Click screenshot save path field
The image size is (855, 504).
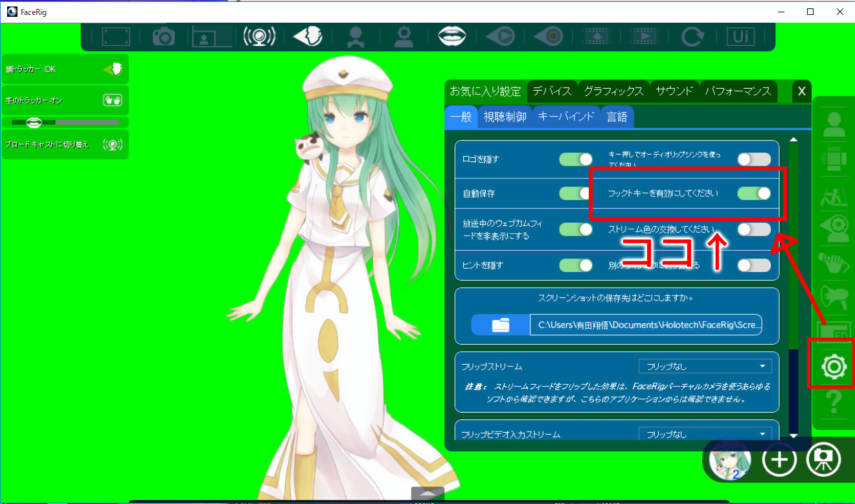coord(646,325)
